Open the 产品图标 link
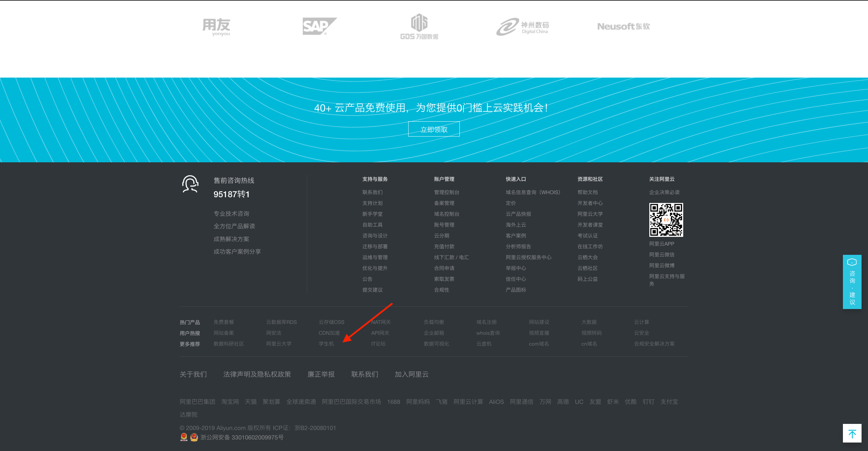This screenshot has width=868, height=451. 516,290
